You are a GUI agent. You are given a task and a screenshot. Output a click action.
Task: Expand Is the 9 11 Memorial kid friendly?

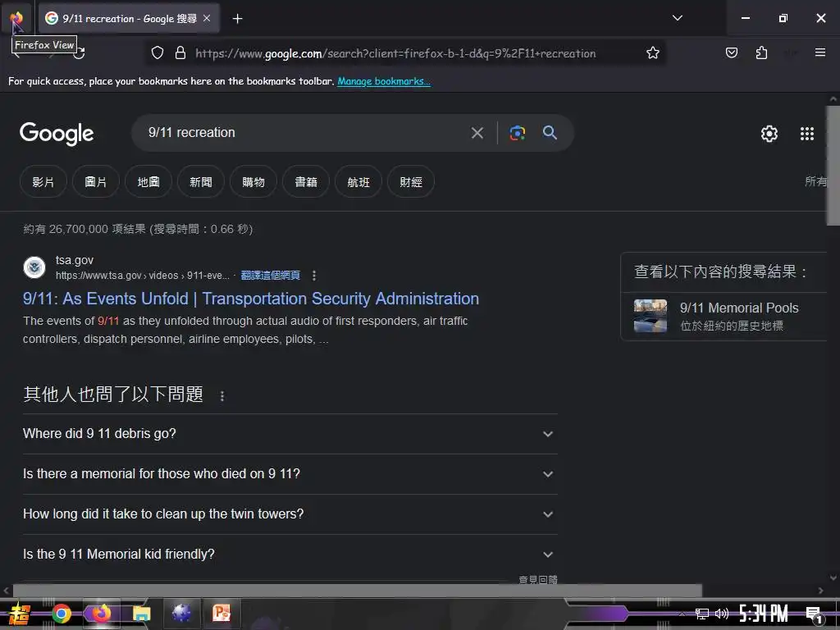coord(290,555)
